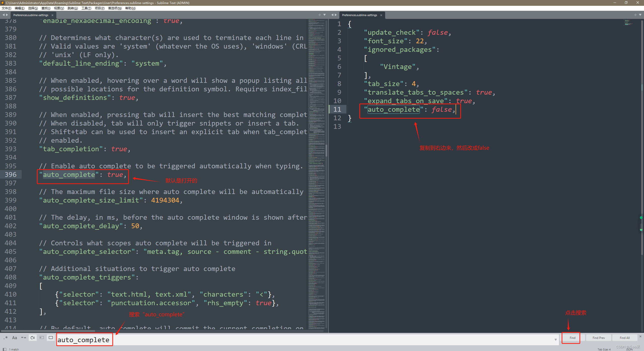Close the Find panel with the X
The image size is (644, 351).
coord(640,336)
